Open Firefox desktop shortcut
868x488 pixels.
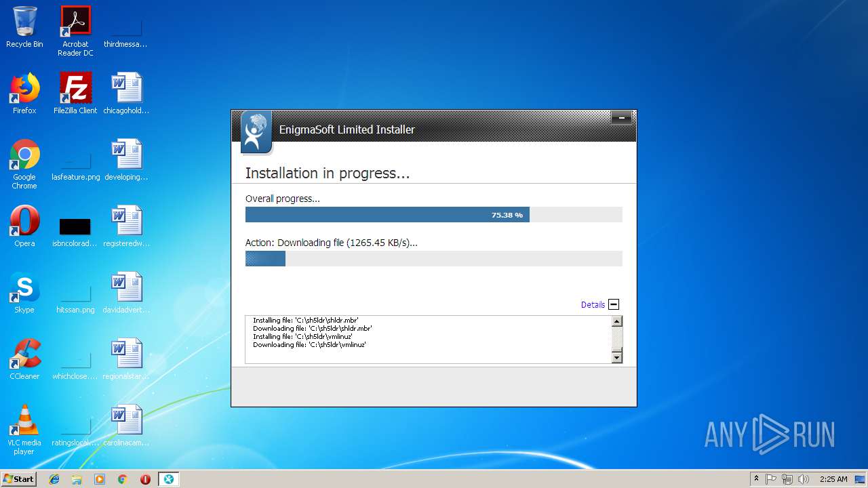(24, 94)
